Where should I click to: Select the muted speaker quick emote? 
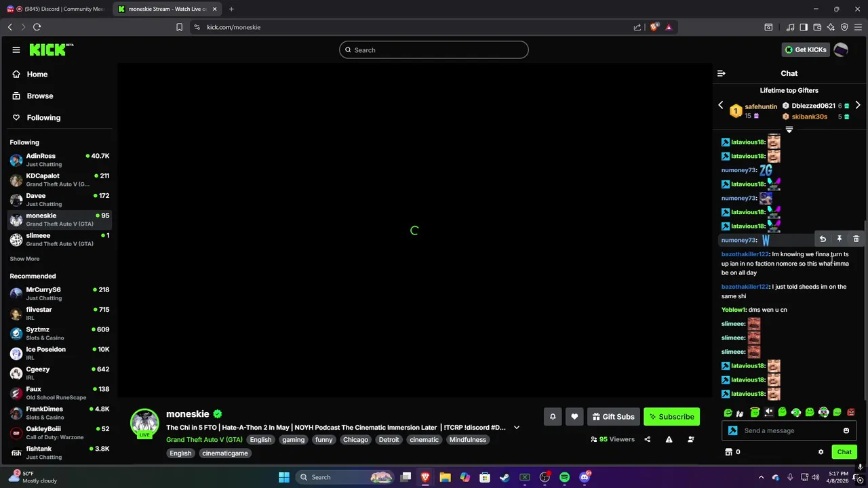769,412
